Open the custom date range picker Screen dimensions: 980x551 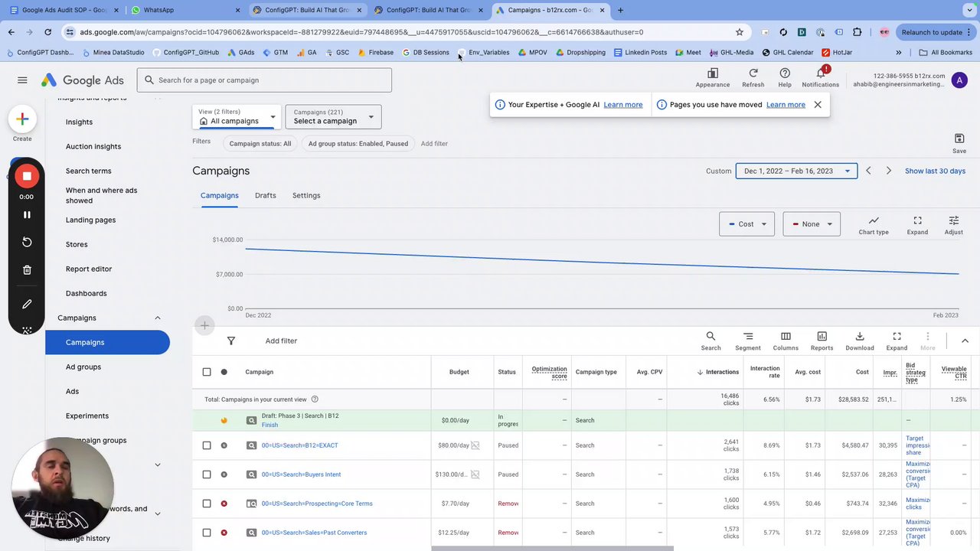796,171
